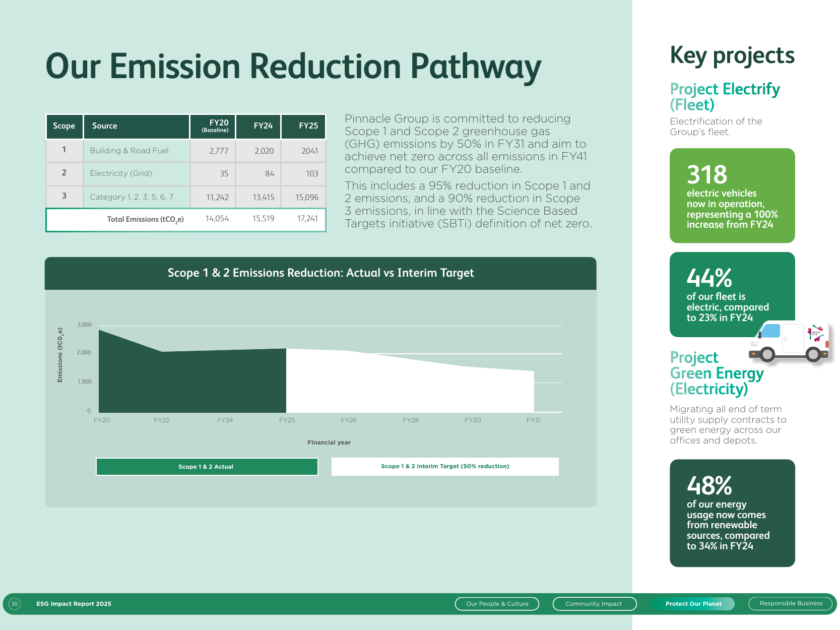This screenshot has height=630, width=840.
Task: Select the Scope 1 & 2 Actual legend
Action: 207,467
